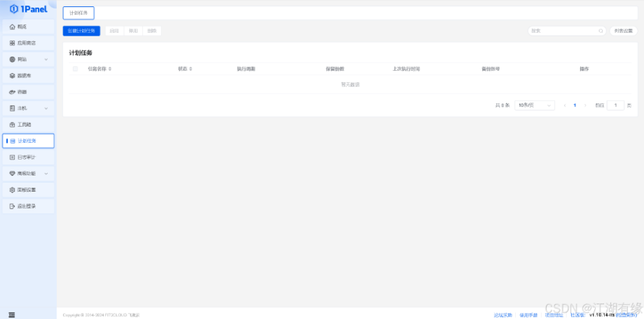Screen dimensions: 644x319
Task: Expand the 高级功能 submenu chevron
Action: [46, 173]
